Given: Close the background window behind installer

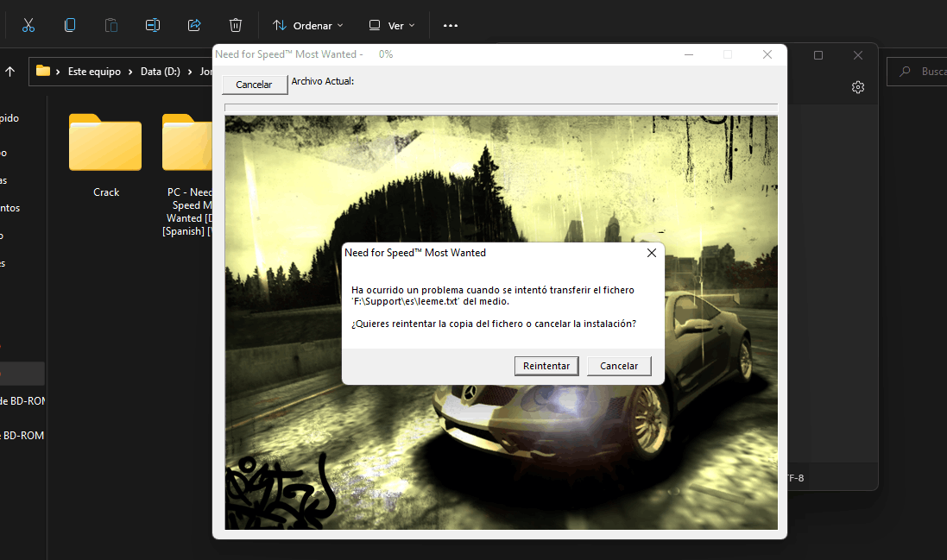Looking at the screenshot, I should click(x=857, y=55).
